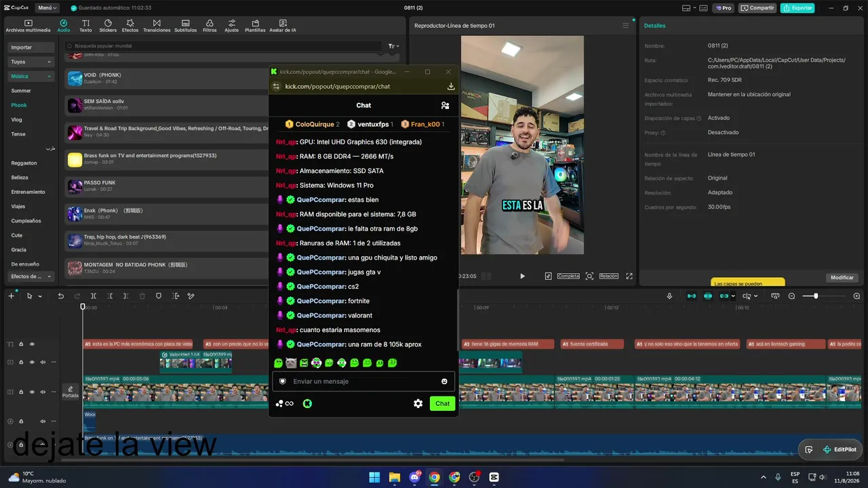Screen dimensions: 868x488
Task: Expand the Efectos de sonido category
Action: pos(31,277)
